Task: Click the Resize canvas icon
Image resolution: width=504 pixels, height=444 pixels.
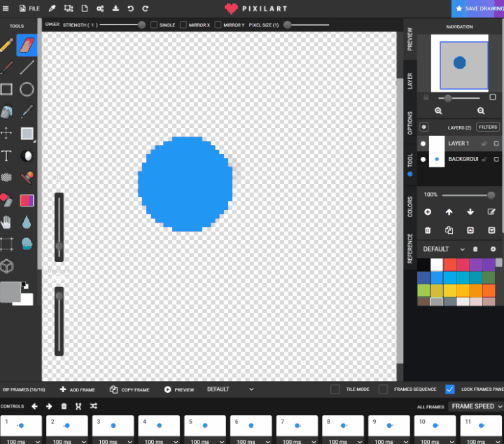Action: (x=69, y=8)
